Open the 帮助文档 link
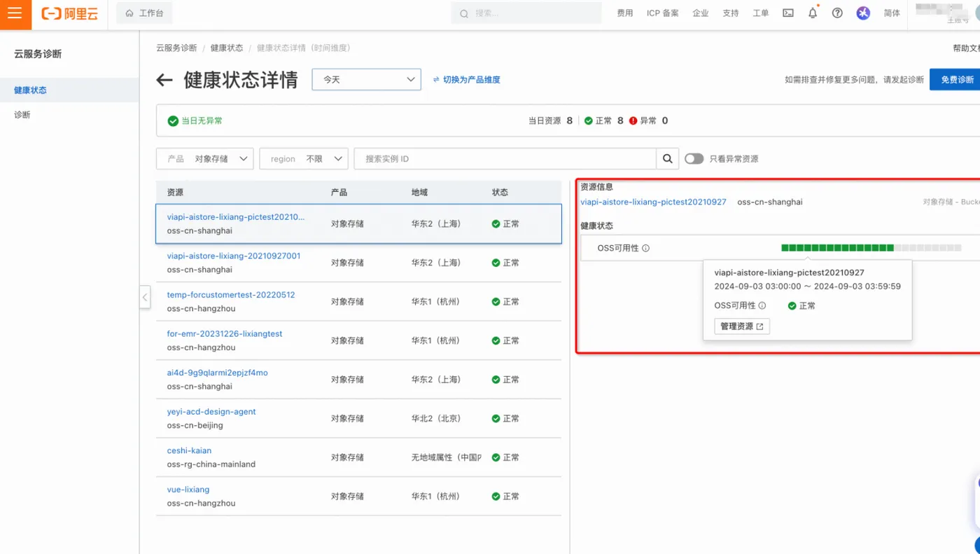The height and width of the screenshot is (554, 980). 967,48
